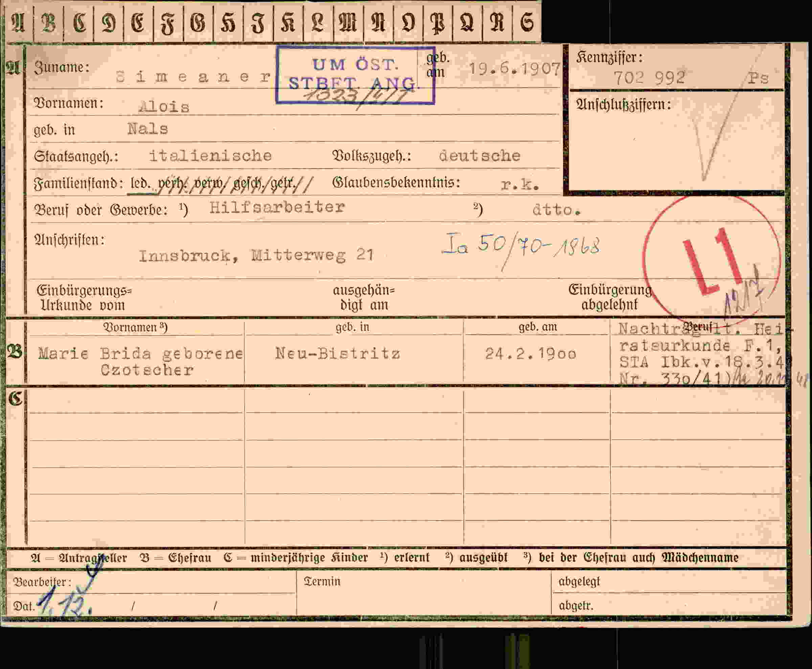Click index tab letter D
The image size is (812, 669).
(x=108, y=22)
